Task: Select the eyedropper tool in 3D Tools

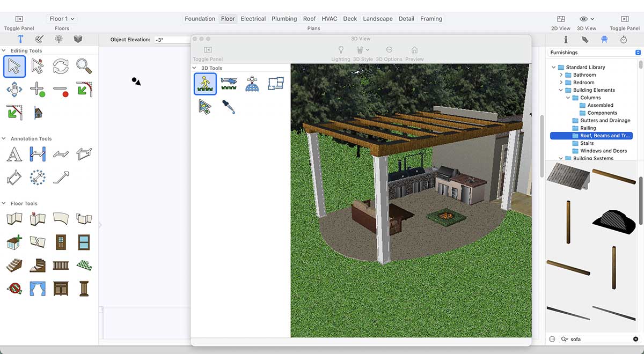Action: 229,106
